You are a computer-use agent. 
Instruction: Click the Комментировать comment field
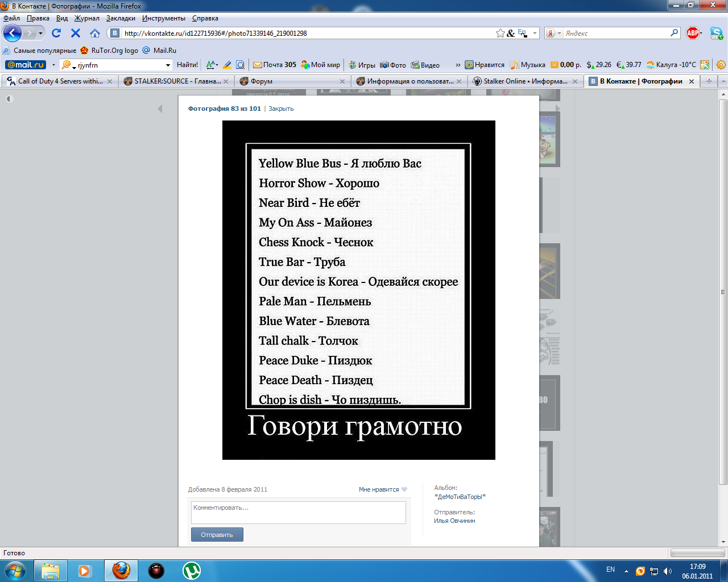298,512
